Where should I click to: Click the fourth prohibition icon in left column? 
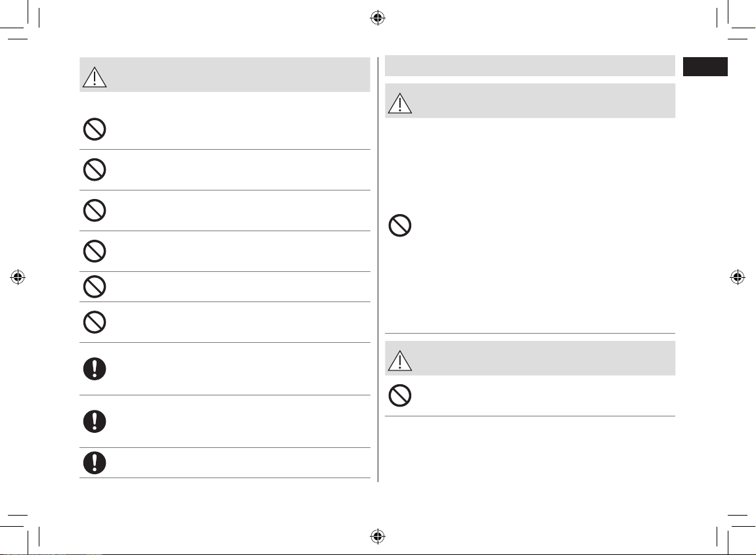pos(95,251)
